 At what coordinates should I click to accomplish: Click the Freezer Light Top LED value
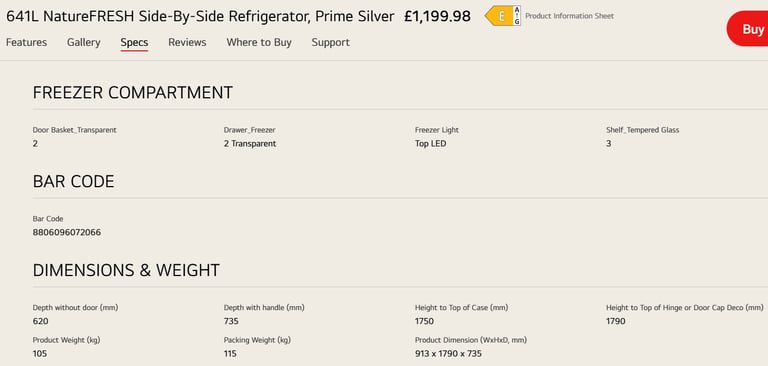[x=431, y=144]
